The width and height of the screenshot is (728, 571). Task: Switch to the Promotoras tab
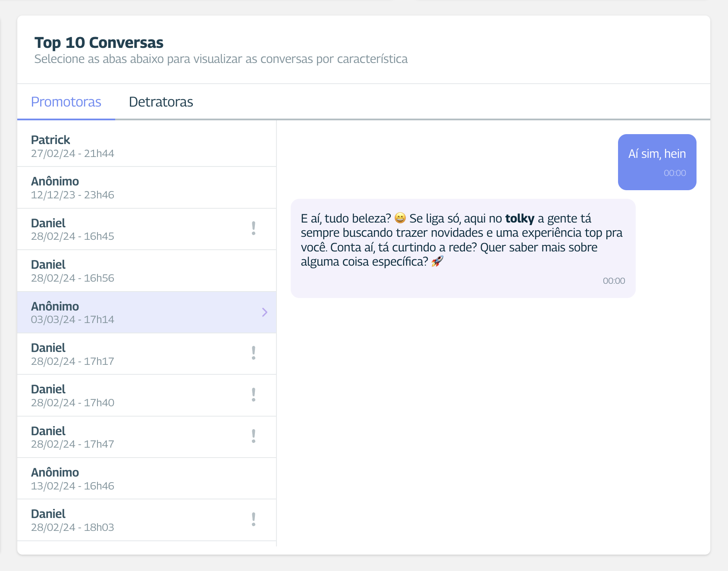pos(66,102)
